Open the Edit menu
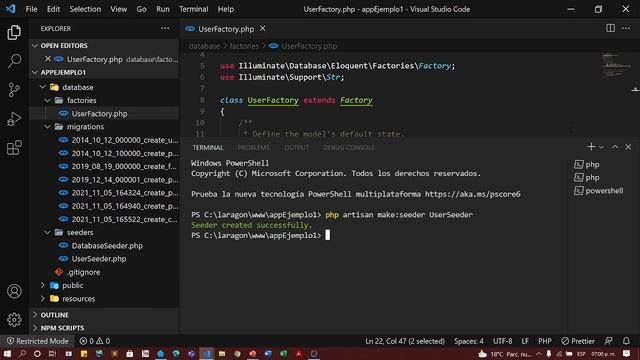 tap(53, 9)
